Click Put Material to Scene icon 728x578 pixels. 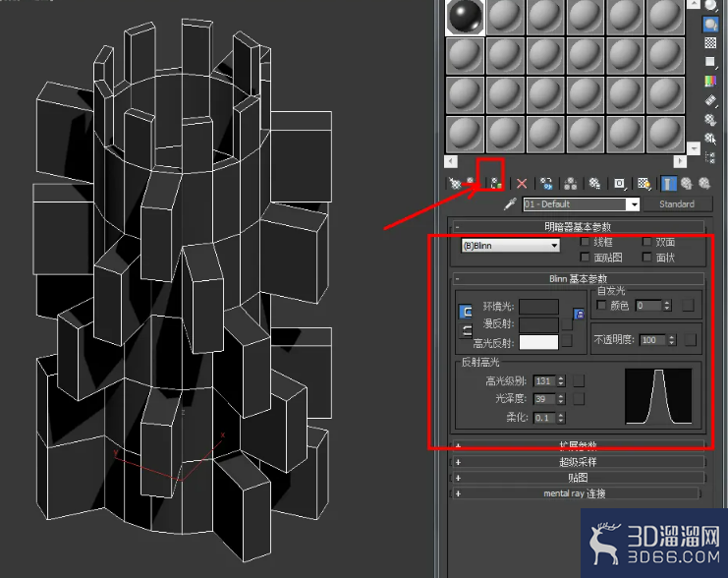click(x=471, y=181)
